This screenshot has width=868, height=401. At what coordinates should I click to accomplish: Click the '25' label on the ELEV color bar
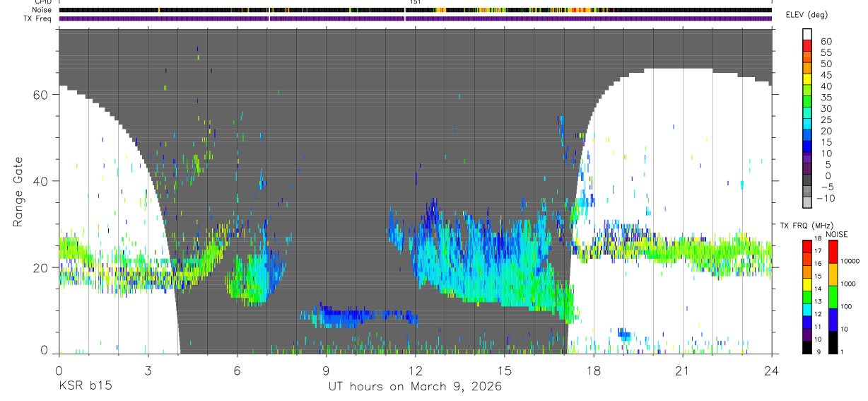click(x=826, y=120)
